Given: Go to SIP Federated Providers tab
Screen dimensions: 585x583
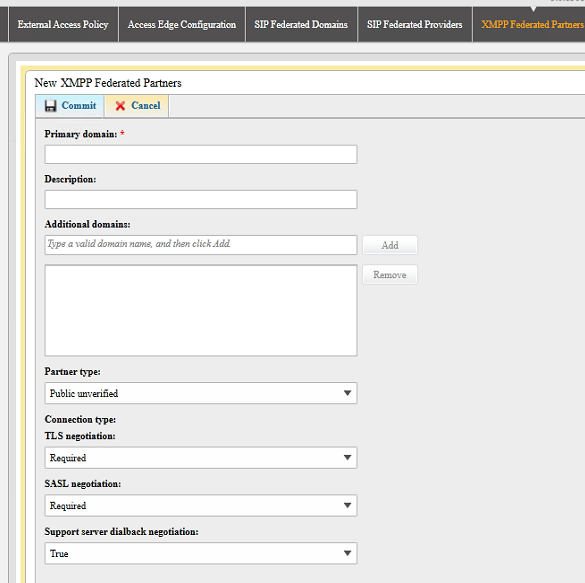Looking at the screenshot, I should pyautogui.click(x=414, y=25).
